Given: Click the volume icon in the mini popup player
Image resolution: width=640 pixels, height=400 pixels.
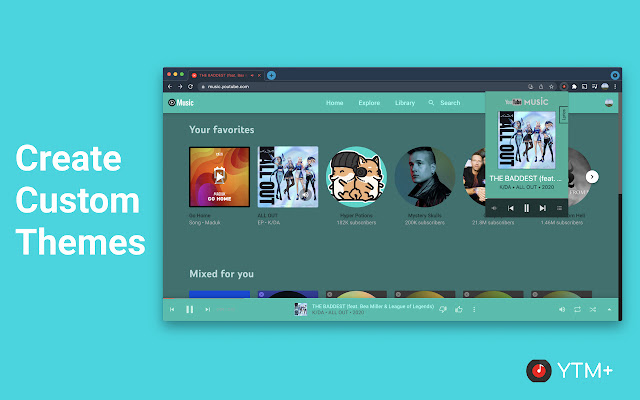Looking at the screenshot, I should click(x=494, y=208).
